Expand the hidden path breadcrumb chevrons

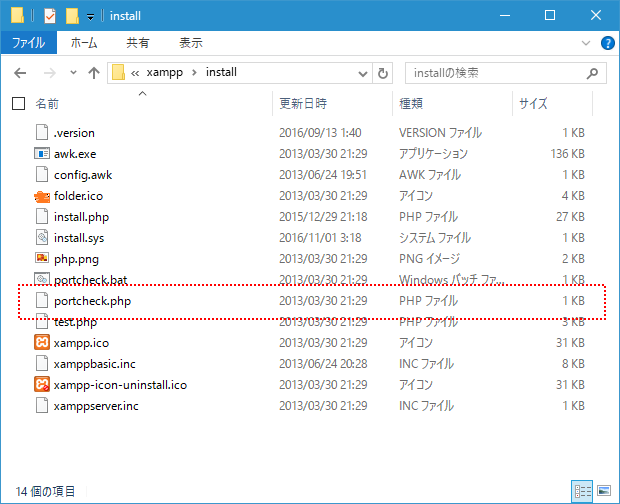pyautogui.click(x=135, y=73)
